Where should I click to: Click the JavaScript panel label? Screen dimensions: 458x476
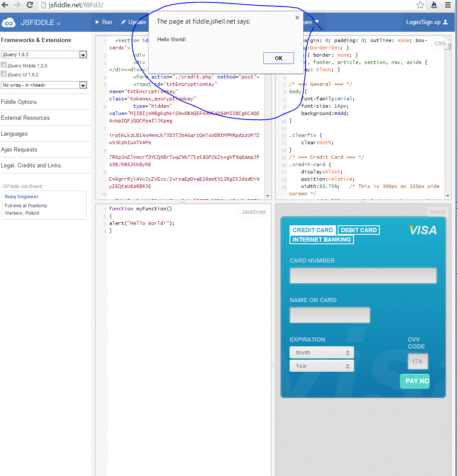[x=253, y=212]
